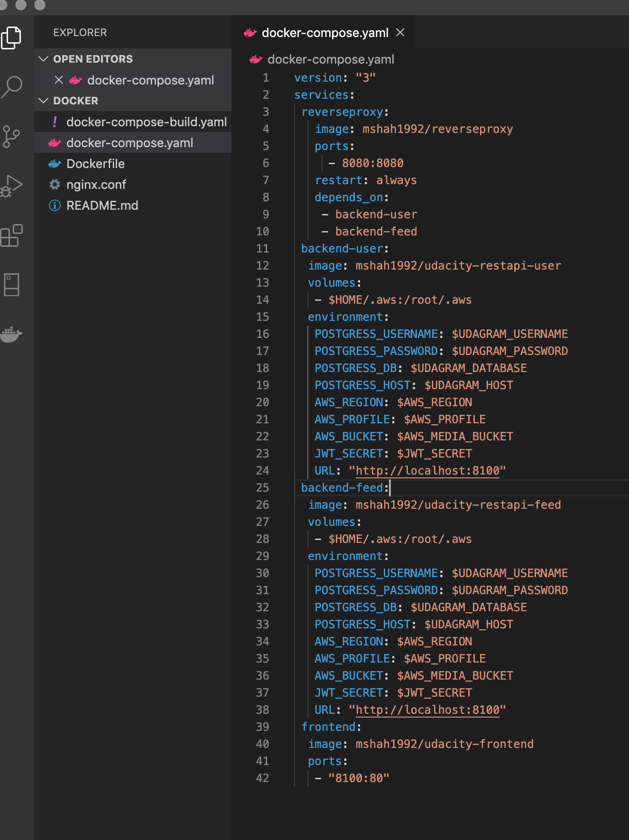
Task: Close the docker-compose.yaml editor tab
Action: click(x=400, y=32)
